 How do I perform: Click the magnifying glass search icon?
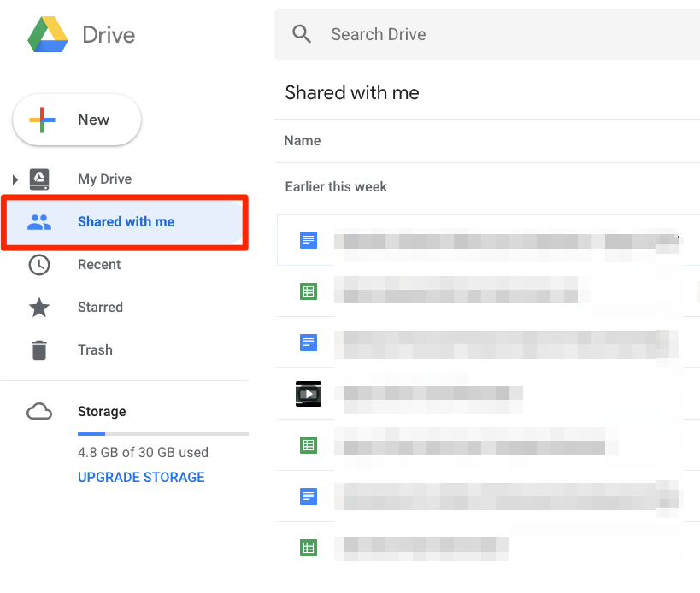click(302, 34)
